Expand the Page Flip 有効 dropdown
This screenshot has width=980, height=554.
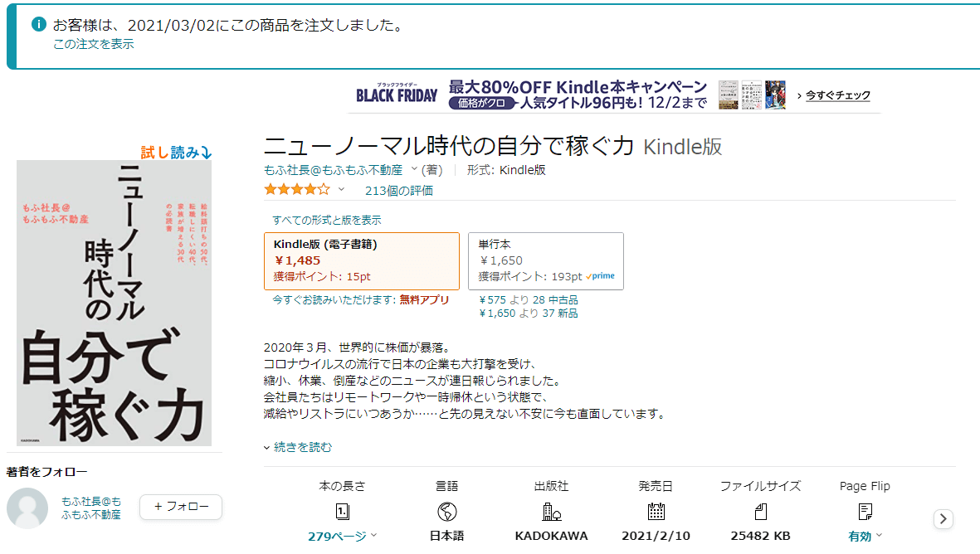coord(865,536)
